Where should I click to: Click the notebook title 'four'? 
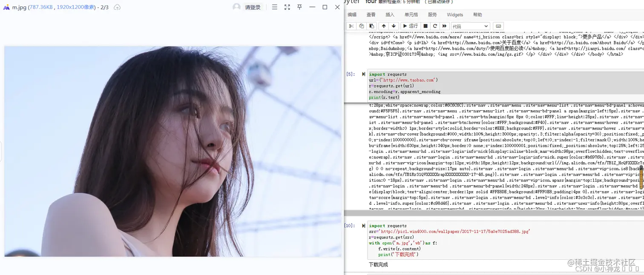tap(370, 2)
